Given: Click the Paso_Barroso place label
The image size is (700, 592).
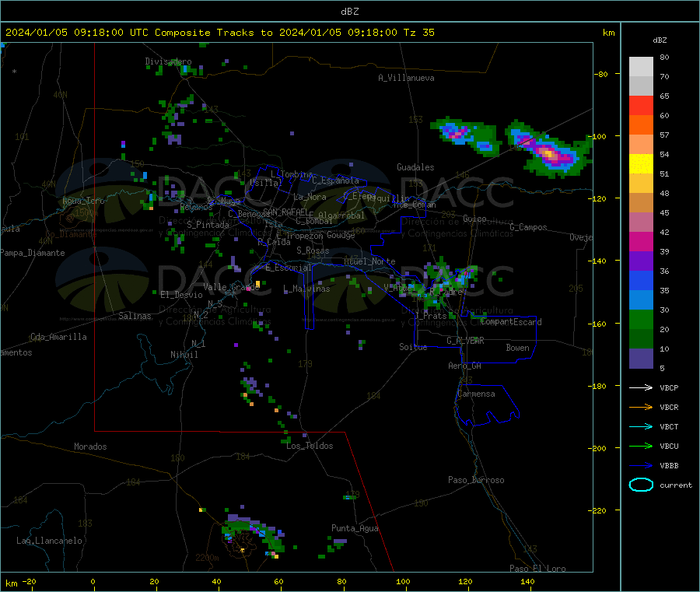Looking at the screenshot, I should 476,480.
